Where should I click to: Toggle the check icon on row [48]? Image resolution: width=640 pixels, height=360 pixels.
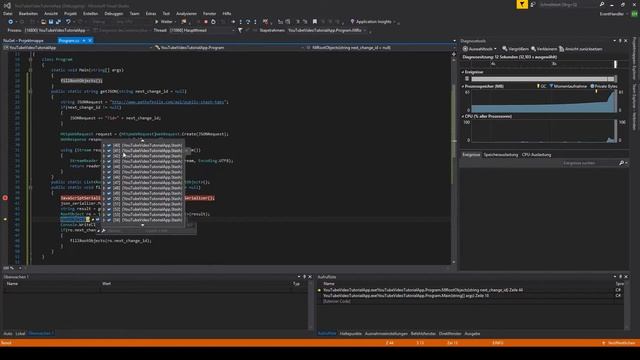(x=109, y=188)
